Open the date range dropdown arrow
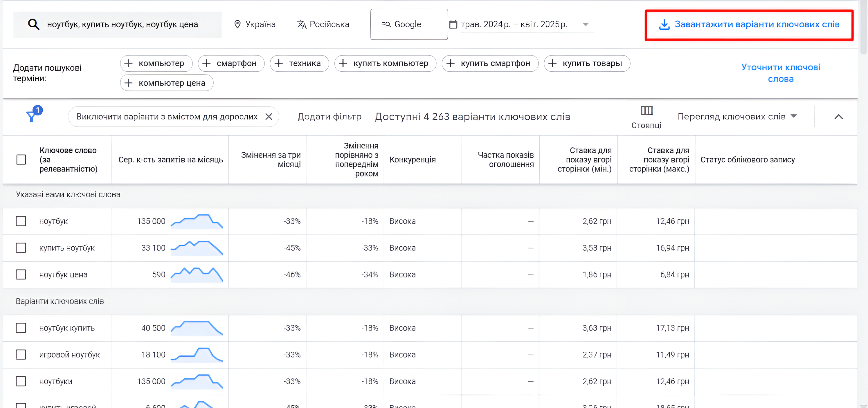The width and height of the screenshot is (868, 408). tap(586, 24)
